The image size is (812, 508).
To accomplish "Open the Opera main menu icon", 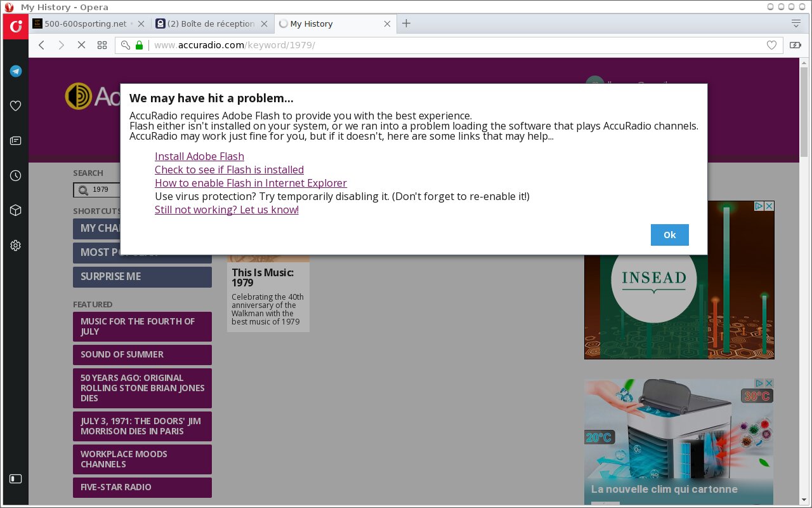I will [16, 26].
